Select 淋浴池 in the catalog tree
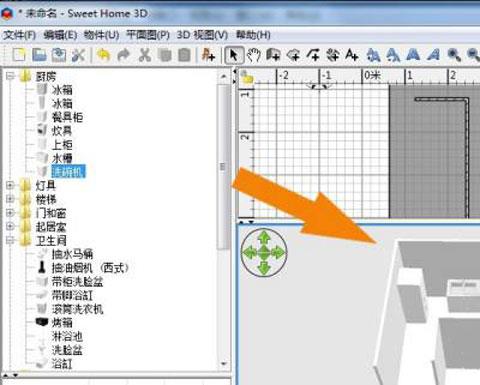480x385 pixels. pyautogui.click(x=67, y=336)
